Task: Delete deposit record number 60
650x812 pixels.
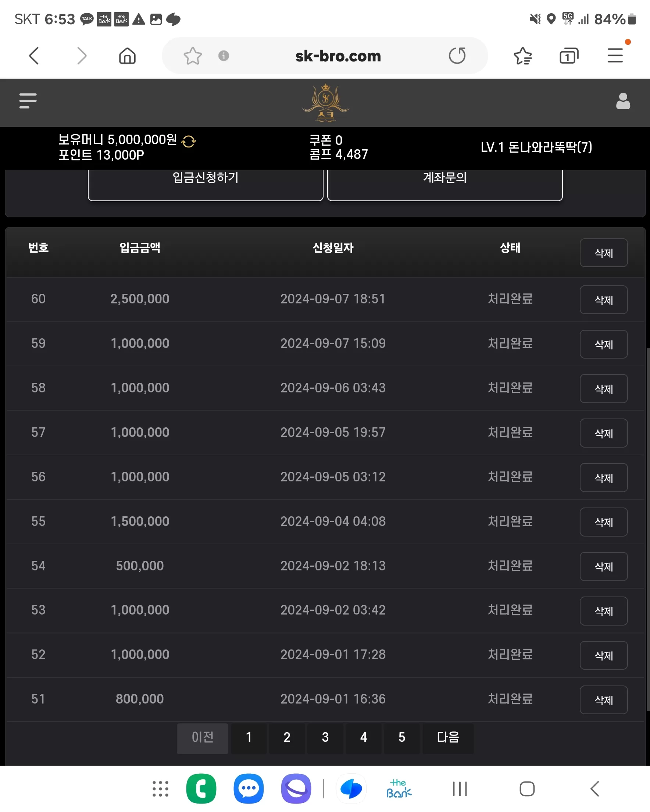Action: coord(603,300)
